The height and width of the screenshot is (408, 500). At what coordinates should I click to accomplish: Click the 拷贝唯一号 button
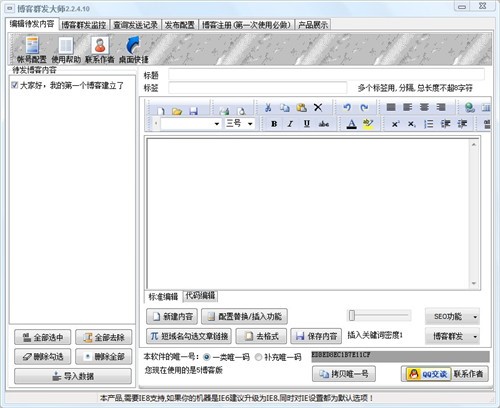coord(344,374)
